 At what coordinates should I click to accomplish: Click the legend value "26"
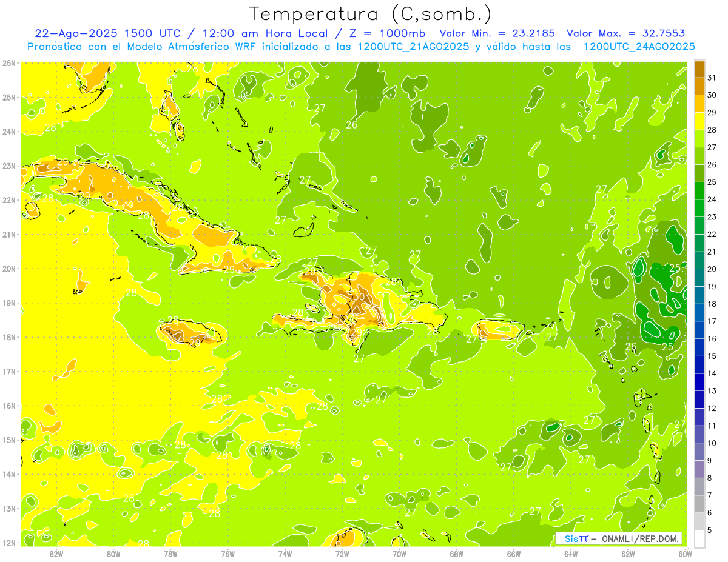click(712, 164)
